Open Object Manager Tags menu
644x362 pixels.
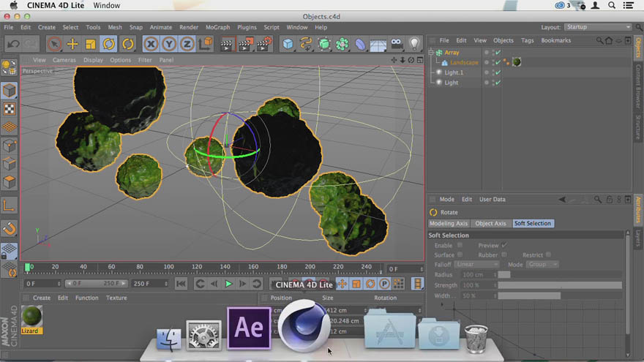coord(528,40)
